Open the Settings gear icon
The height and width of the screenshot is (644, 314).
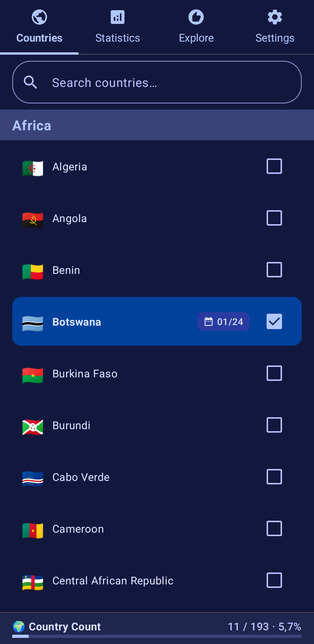275,17
